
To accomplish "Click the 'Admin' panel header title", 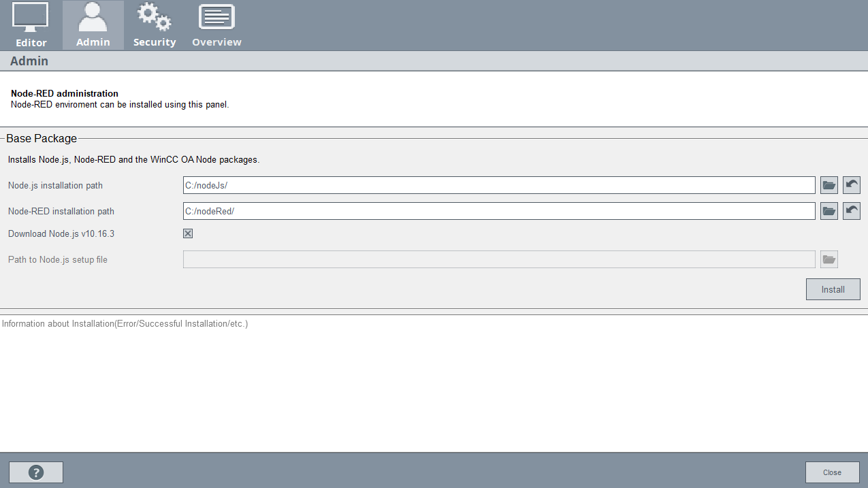I will [29, 61].
